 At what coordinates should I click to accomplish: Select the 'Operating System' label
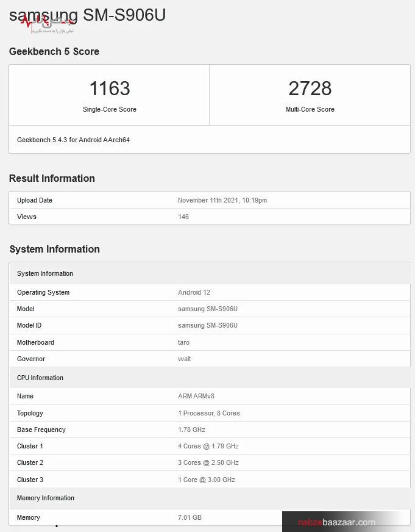[x=43, y=292]
